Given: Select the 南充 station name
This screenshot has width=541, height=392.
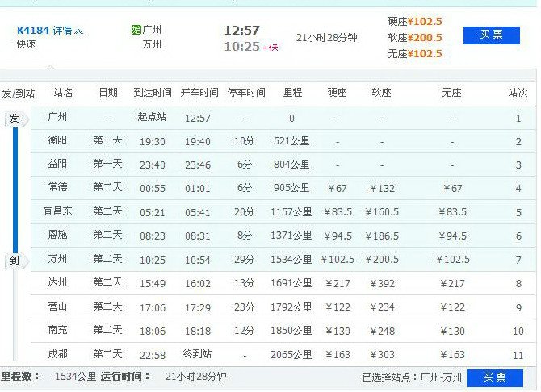Looking at the screenshot, I should [57, 330].
